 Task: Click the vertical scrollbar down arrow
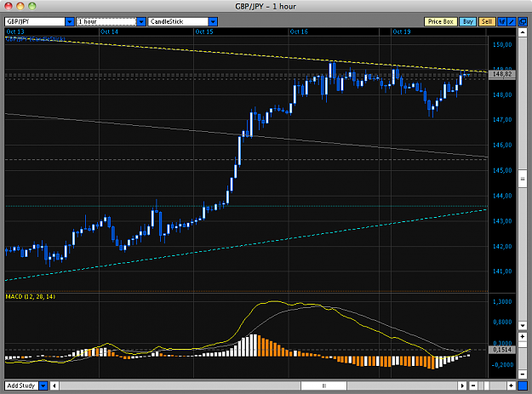click(x=523, y=326)
